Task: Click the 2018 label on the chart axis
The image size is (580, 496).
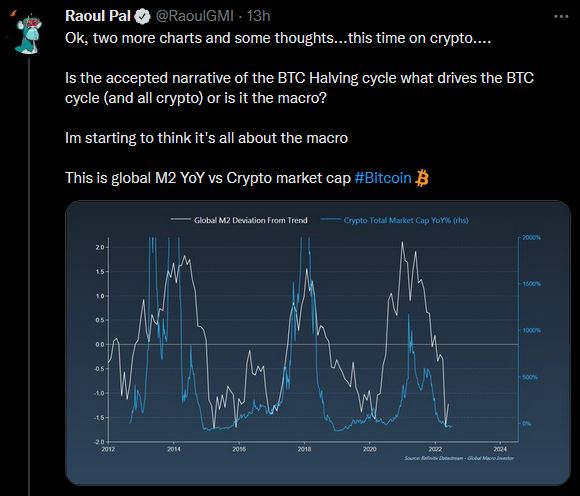Action: click(x=304, y=449)
